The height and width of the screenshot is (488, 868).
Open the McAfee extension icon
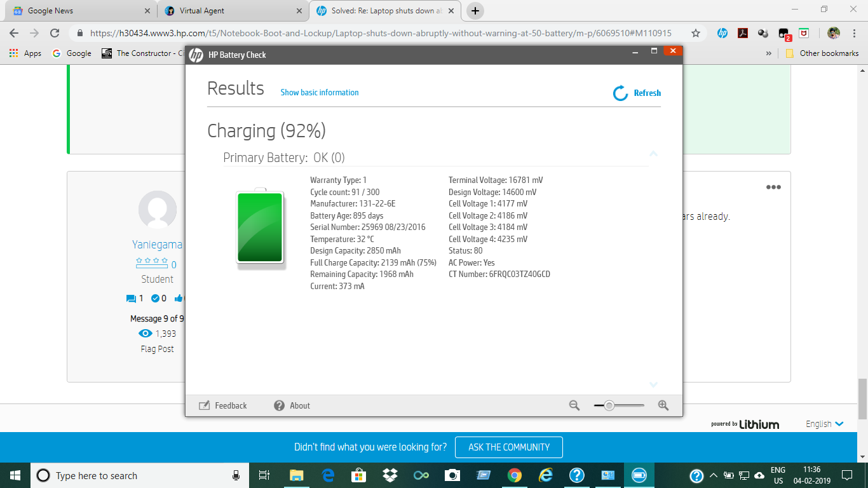(804, 33)
